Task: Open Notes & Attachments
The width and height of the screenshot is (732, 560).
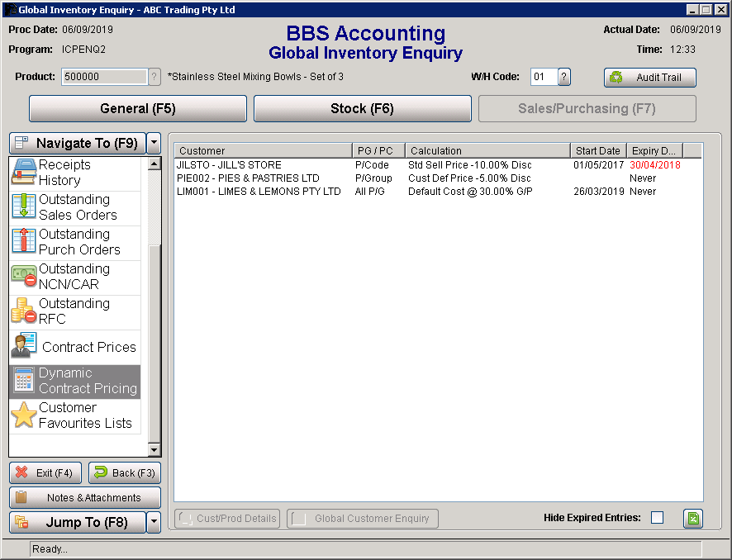Action: [x=85, y=498]
